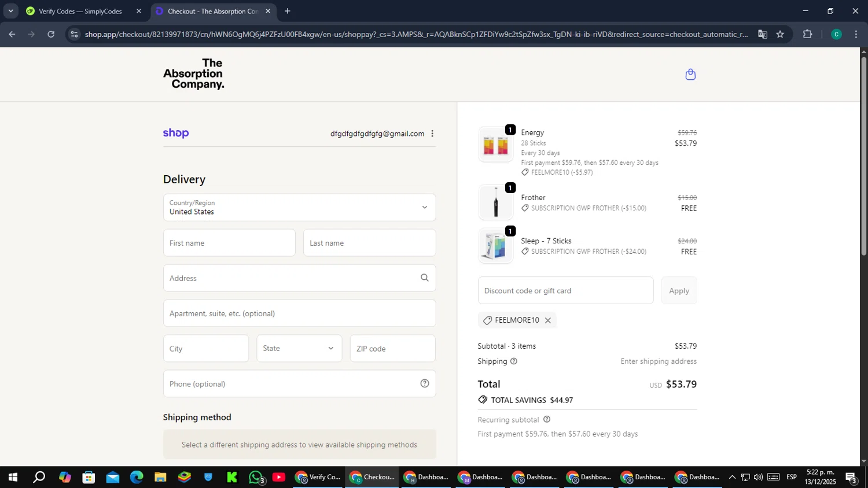
Task: Click The Absorption Company logo
Action: click(x=194, y=74)
